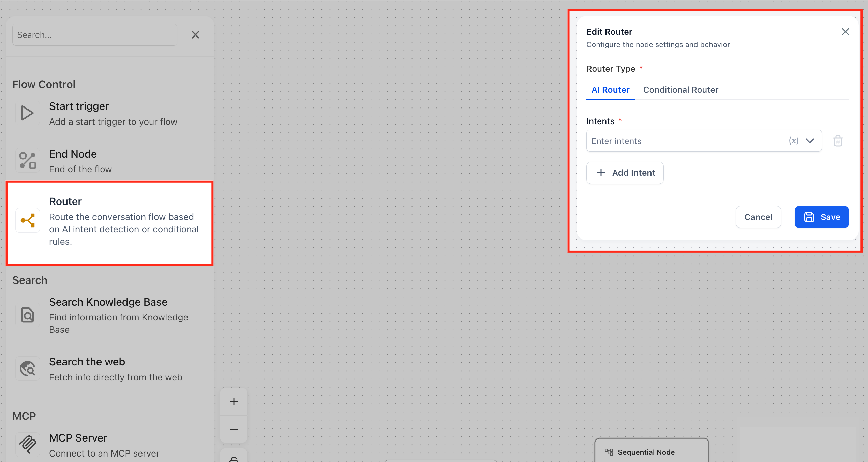Click the node Search field
This screenshot has height=462, width=868.
point(94,35)
